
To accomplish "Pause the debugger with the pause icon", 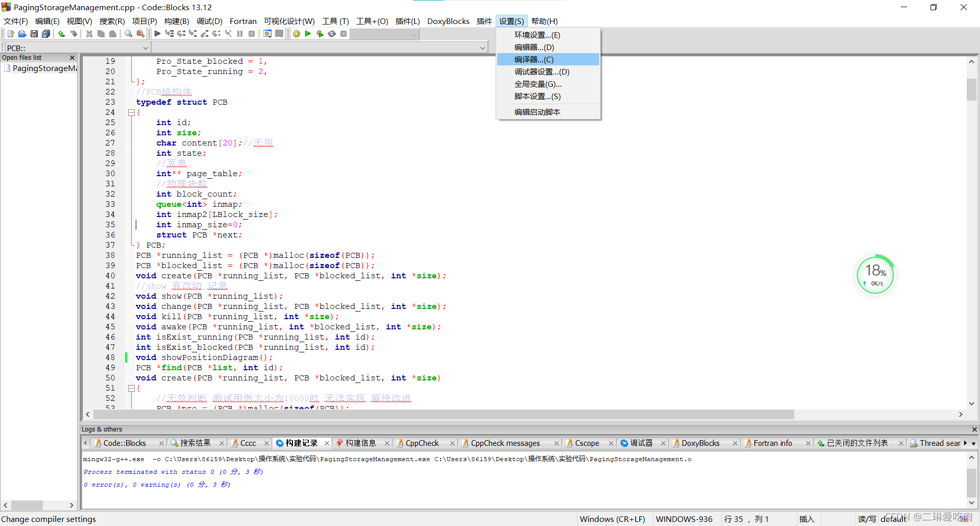I will (240, 34).
